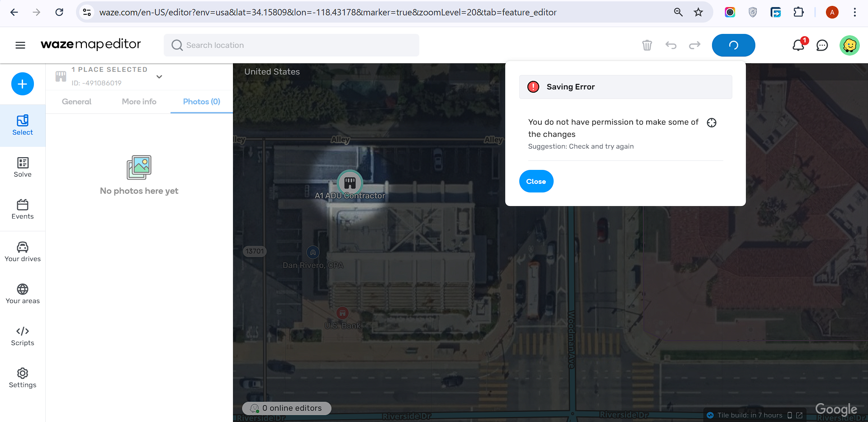
Task: Select the A1 ADU Contractor place marker
Action: click(350, 183)
